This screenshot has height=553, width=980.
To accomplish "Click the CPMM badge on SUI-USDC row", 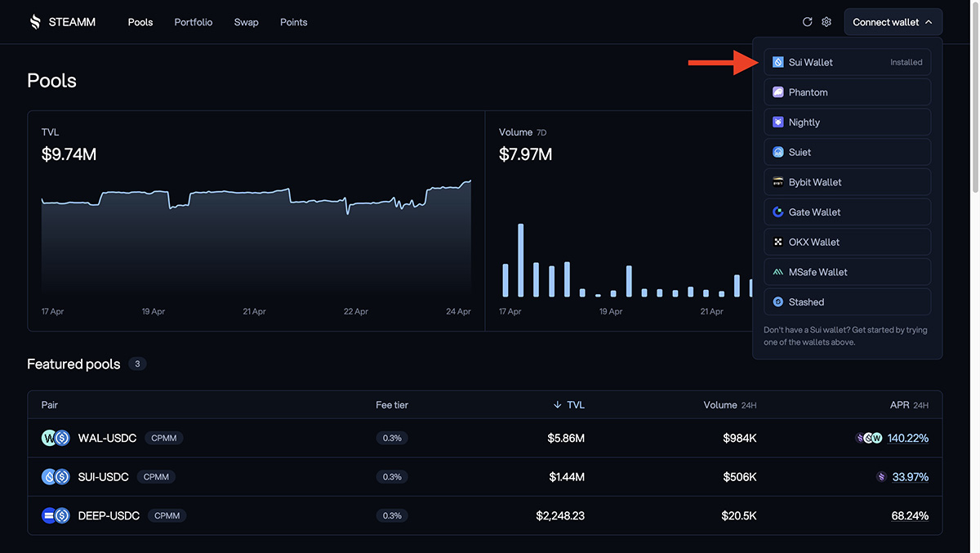I will pyautogui.click(x=157, y=477).
